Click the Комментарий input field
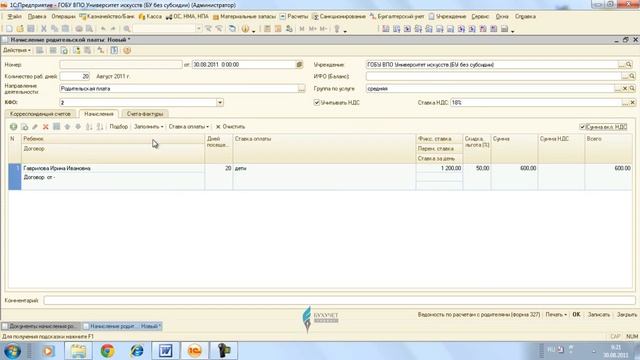 click(340, 300)
